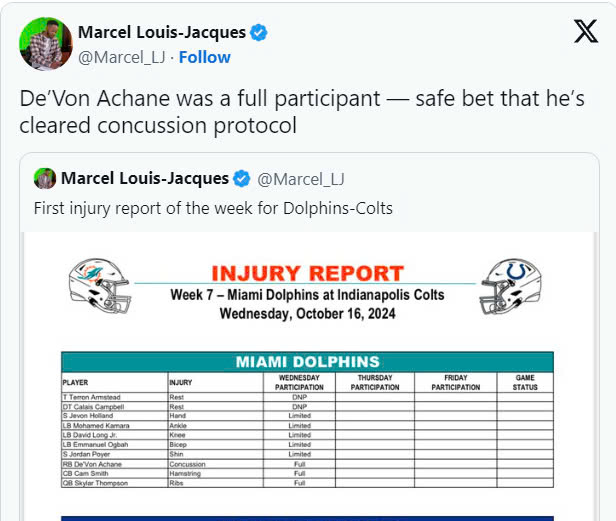Click the Colts helmet logo

coord(510,286)
